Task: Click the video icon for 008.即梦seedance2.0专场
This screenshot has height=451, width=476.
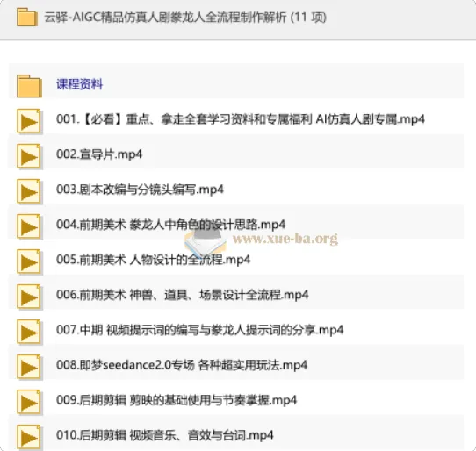Action: tap(29, 368)
